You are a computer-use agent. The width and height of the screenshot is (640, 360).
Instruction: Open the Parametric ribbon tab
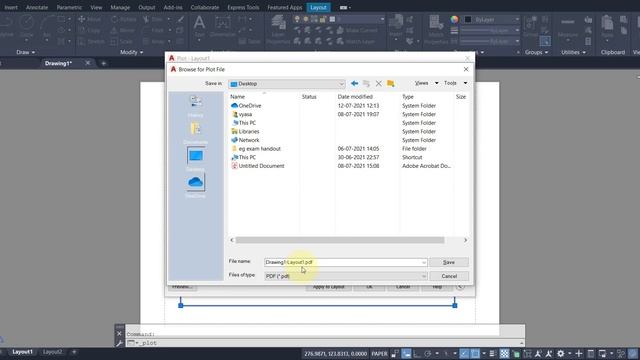(69, 7)
